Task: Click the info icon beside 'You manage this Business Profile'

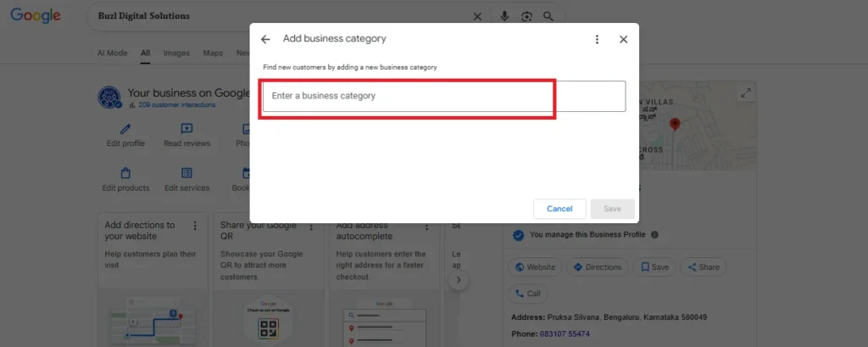Action: 655,234
